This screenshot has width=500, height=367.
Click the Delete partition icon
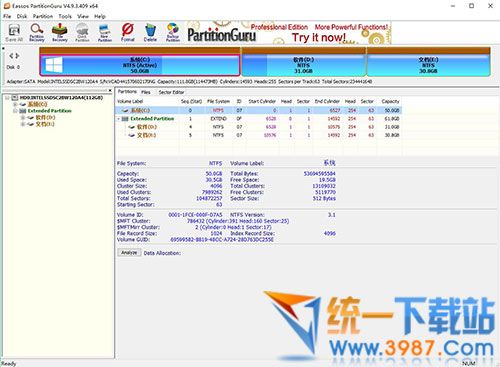coord(150,32)
